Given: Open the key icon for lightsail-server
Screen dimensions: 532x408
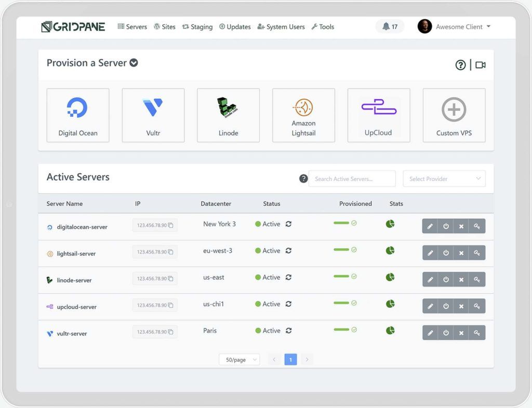Looking at the screenshot, I should (x=477, y=253).
